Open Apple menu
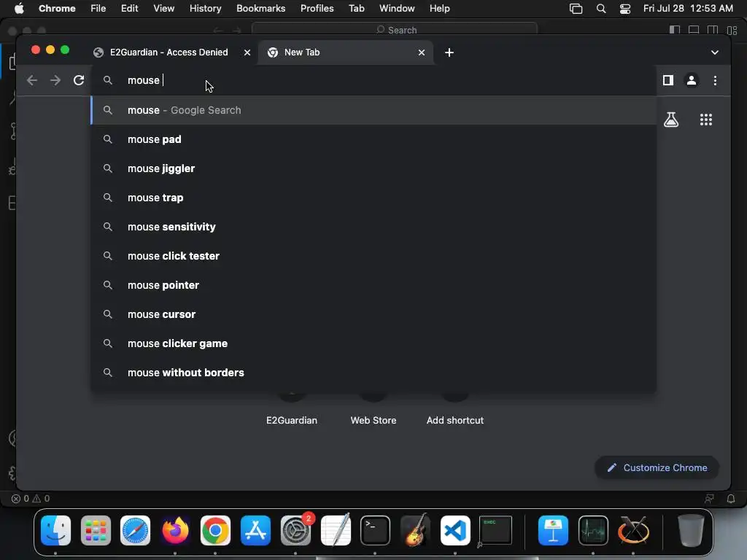Image resolution: width=747 pixels, height=560 pixels. [19, 9]
